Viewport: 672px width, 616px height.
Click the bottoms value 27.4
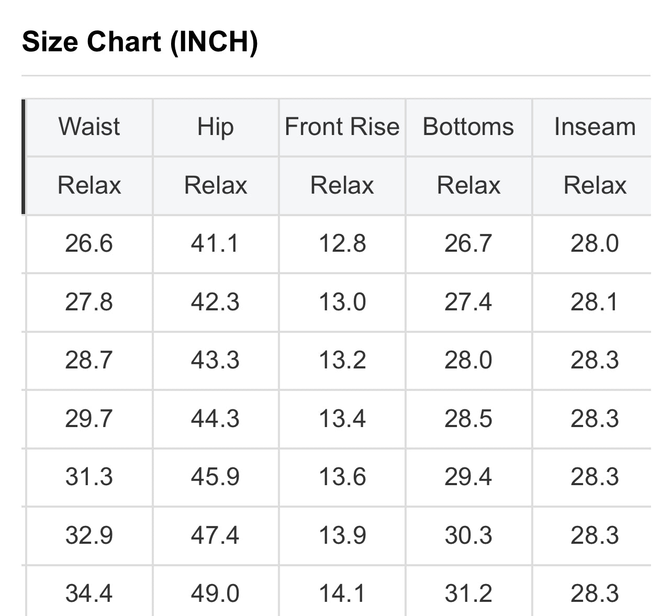coord(468,302)
